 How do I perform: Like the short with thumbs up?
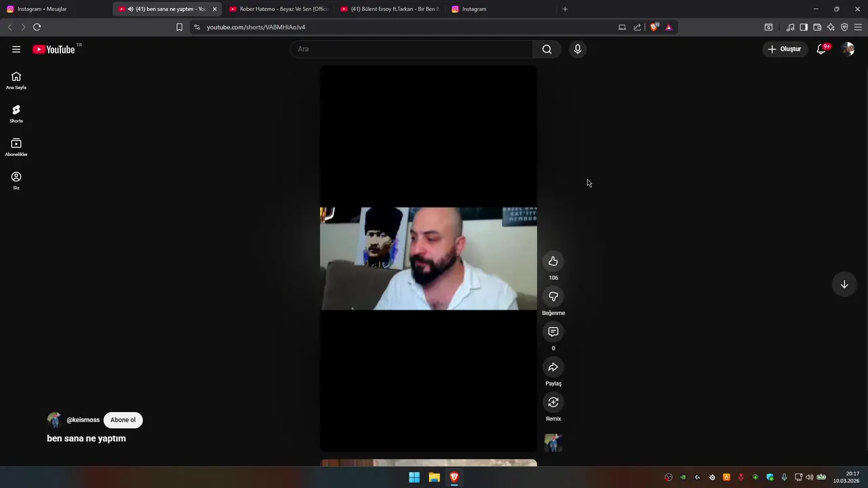[x=553, y=261]
